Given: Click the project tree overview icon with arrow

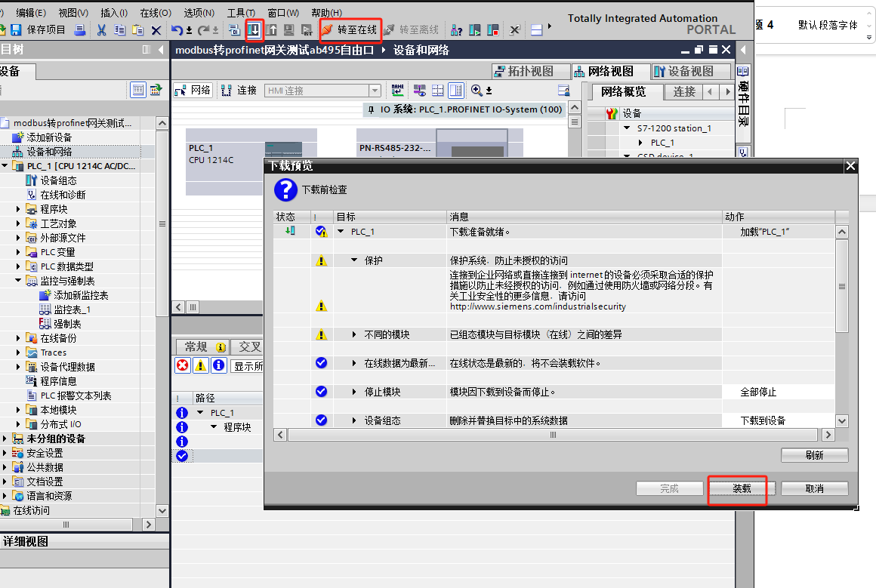Looking at the screenshot, I should [156, 89].
